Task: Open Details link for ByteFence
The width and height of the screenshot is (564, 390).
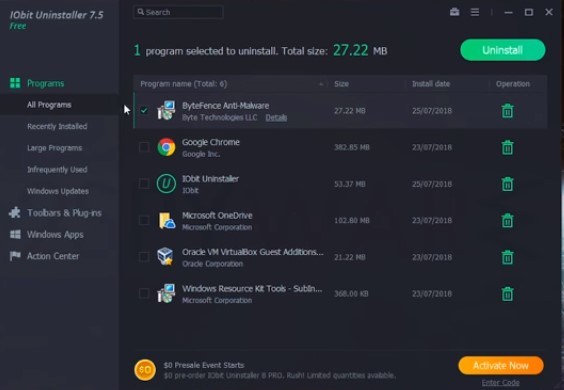Action: (x=276, y=118)
